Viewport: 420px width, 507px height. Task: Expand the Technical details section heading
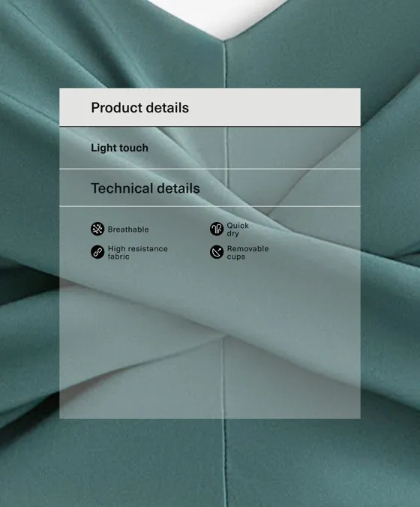[x=145, y=188]
